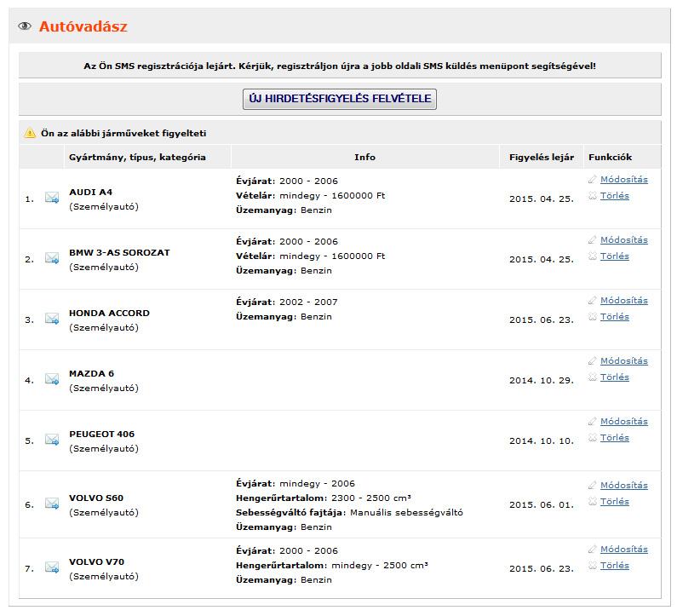677x616 pixels.
Task: Click the Autóvadász page title
Action: [x=83, y=26]
